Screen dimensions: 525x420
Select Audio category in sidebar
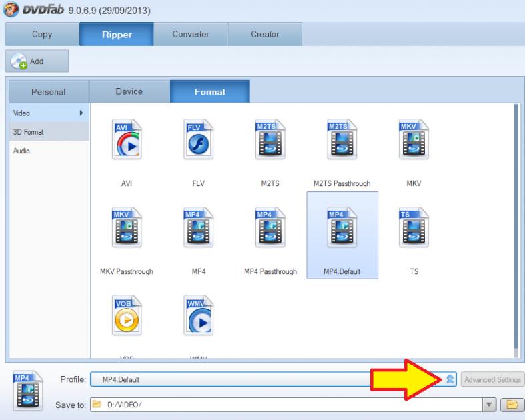click(x=49, y=150)
